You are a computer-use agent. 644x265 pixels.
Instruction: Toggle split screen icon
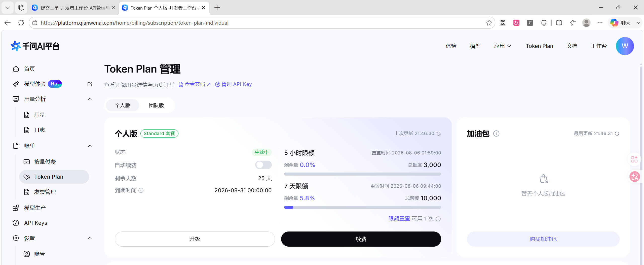(559, 23)
